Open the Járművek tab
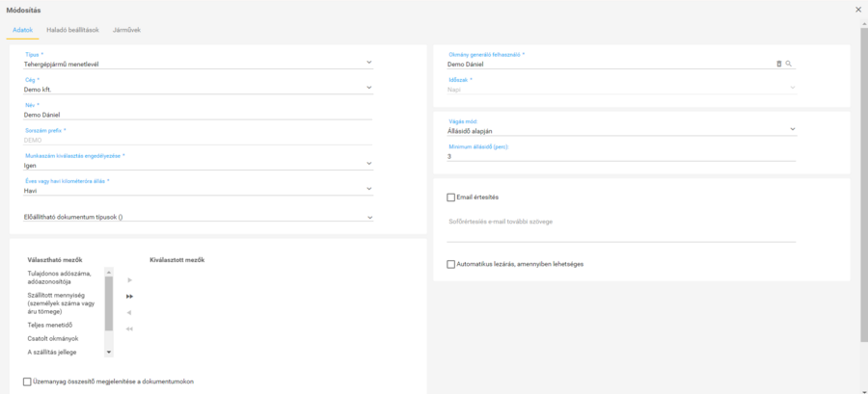Viewport: 868px width, 394px height. pyautogui.click(x=126, y=30)
